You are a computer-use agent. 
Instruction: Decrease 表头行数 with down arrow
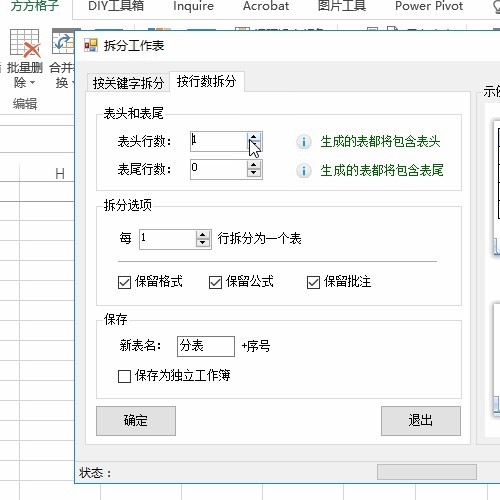click(x=254, y=146)
